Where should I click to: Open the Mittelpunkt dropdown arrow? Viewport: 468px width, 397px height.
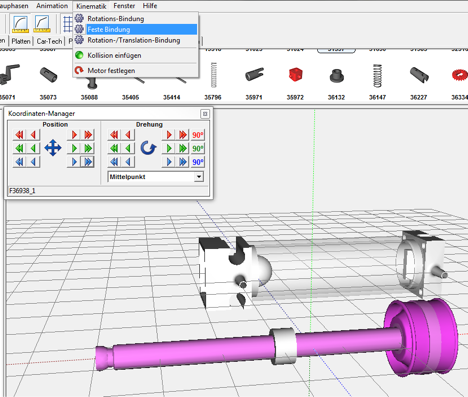click(x=199, y=177)
